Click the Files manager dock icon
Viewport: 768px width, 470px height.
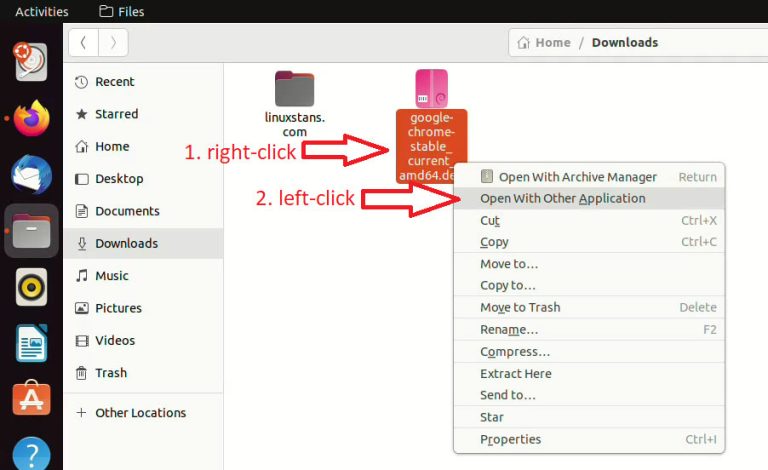point(31,231)
